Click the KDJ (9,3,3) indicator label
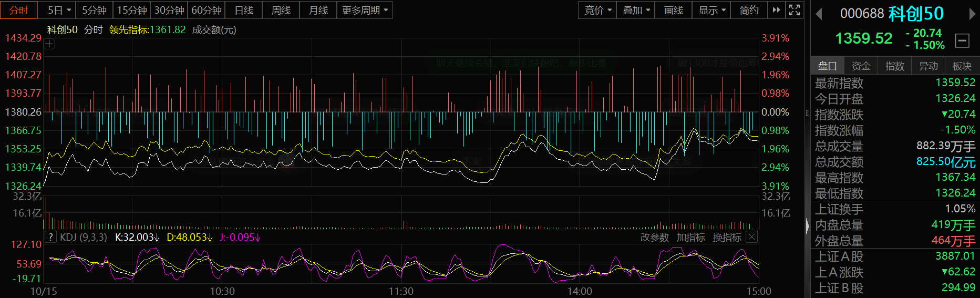This screenshot has width=980, height=298. [x=84, y=237]
